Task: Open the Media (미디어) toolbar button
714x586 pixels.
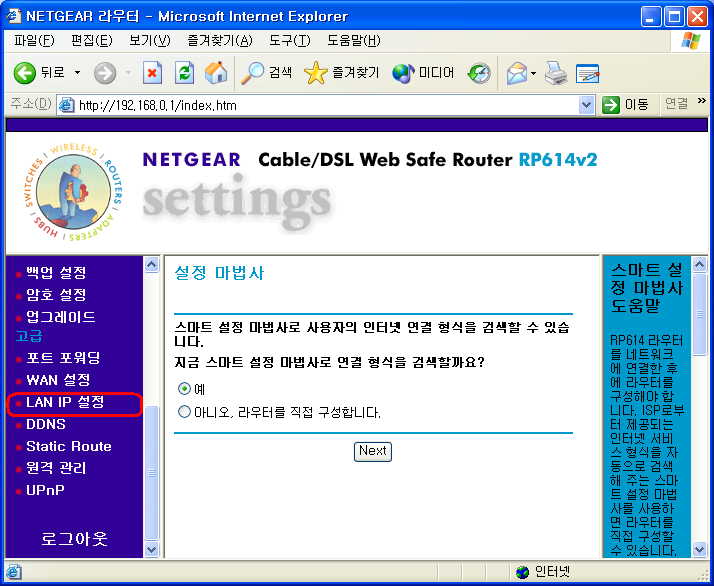Action: click(423, 73)
